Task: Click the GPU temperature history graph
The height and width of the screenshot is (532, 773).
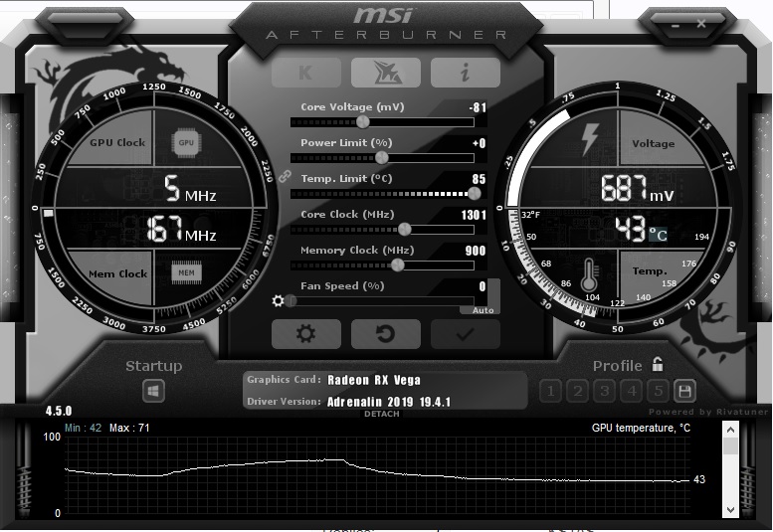Action: tap(377, 475)
